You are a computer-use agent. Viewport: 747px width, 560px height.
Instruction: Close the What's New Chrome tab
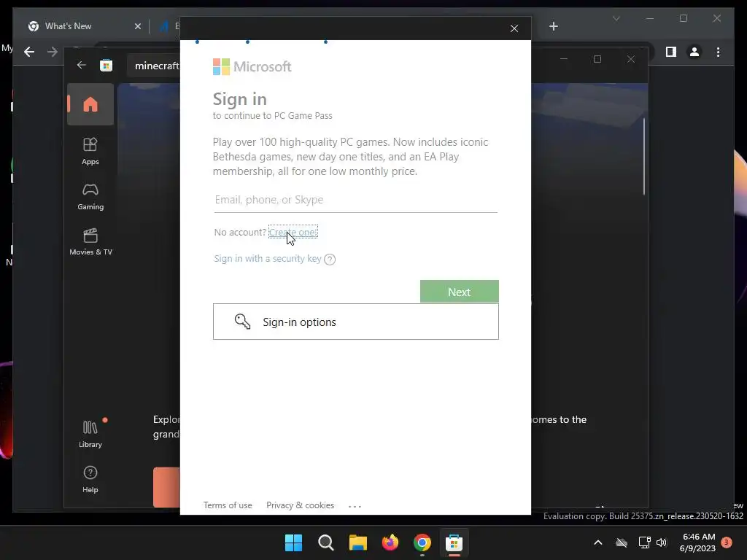138,26
